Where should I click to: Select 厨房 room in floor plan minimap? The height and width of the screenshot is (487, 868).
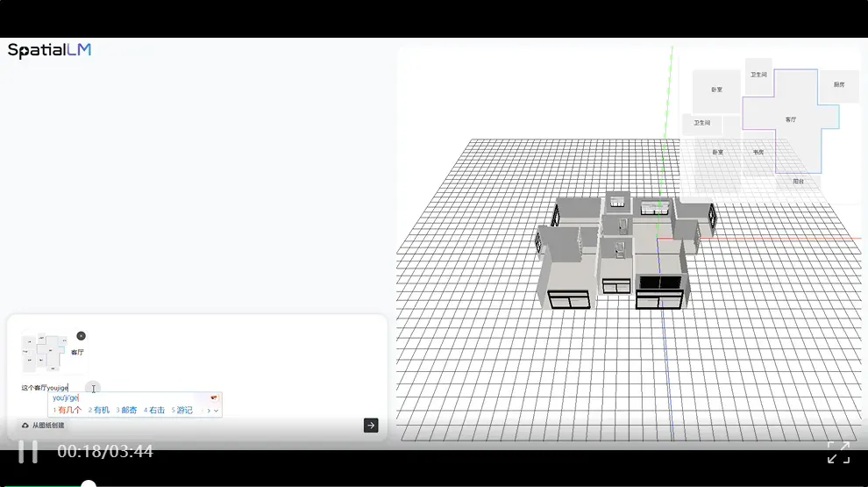(x=839, y=85)
